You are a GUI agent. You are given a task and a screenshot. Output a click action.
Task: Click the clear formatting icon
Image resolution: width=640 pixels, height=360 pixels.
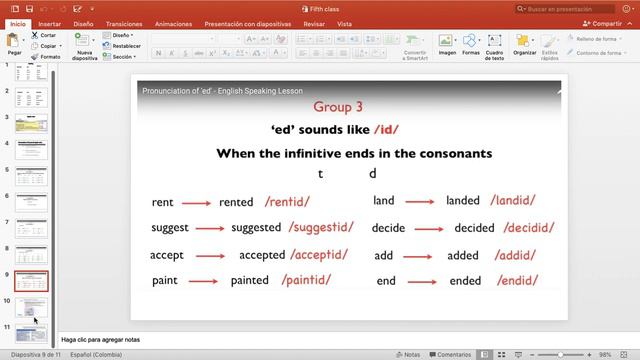pos(280,39)
